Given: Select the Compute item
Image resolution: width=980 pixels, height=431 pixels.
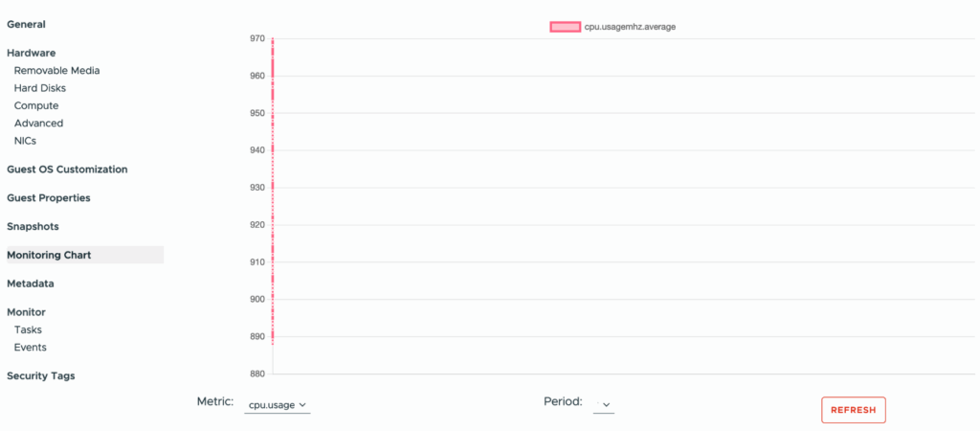Looking at the screenshot, I should [36, 105].
